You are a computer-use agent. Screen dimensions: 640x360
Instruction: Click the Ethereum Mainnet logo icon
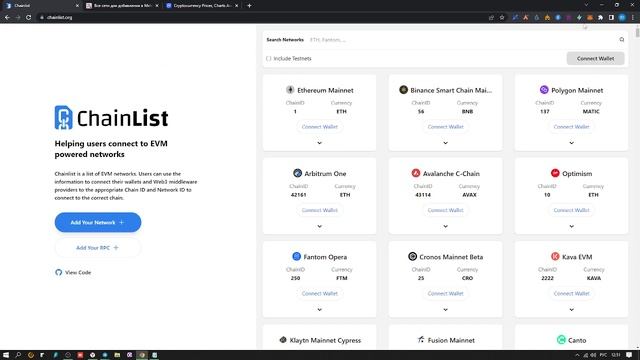290,90
